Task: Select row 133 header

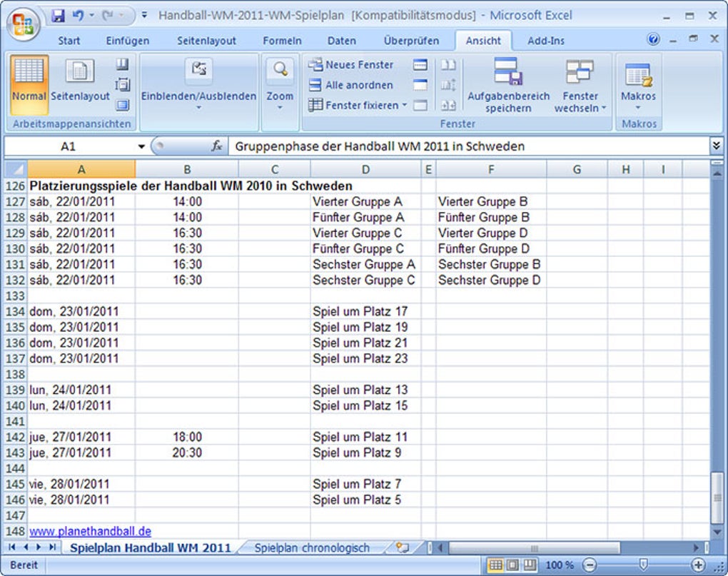Action: pos(15,295)
